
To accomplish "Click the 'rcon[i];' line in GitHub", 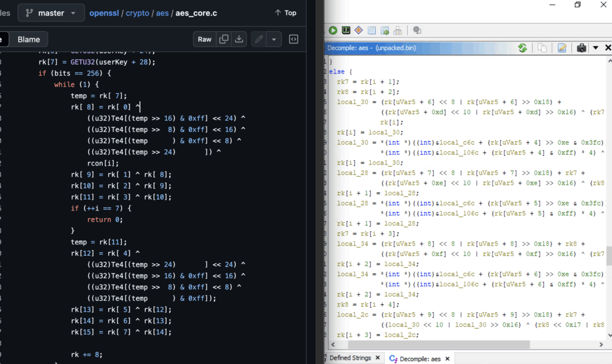I will coord(103,163).
